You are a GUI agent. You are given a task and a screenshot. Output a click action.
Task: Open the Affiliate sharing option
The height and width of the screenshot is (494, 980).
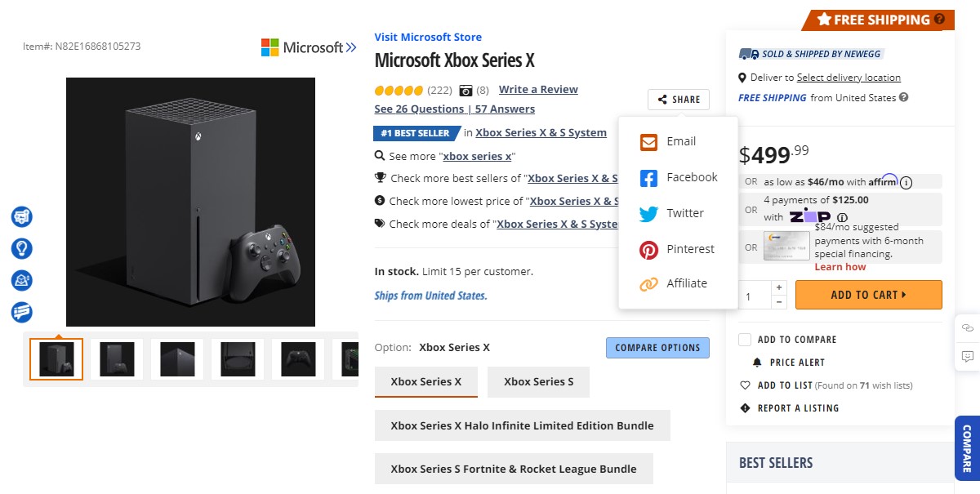pos(649,283)
